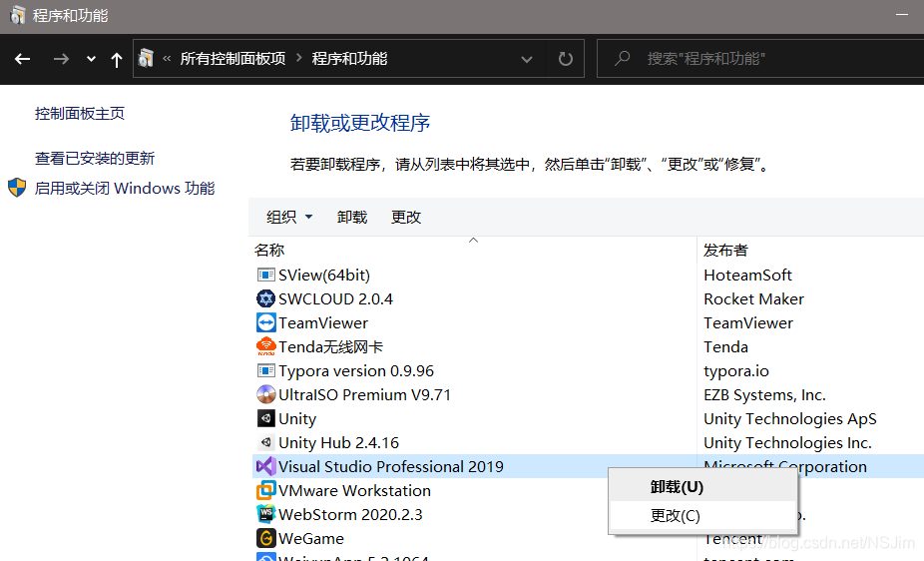Click publisher EZB Systems, Inc.

click(x=765, y=395)
